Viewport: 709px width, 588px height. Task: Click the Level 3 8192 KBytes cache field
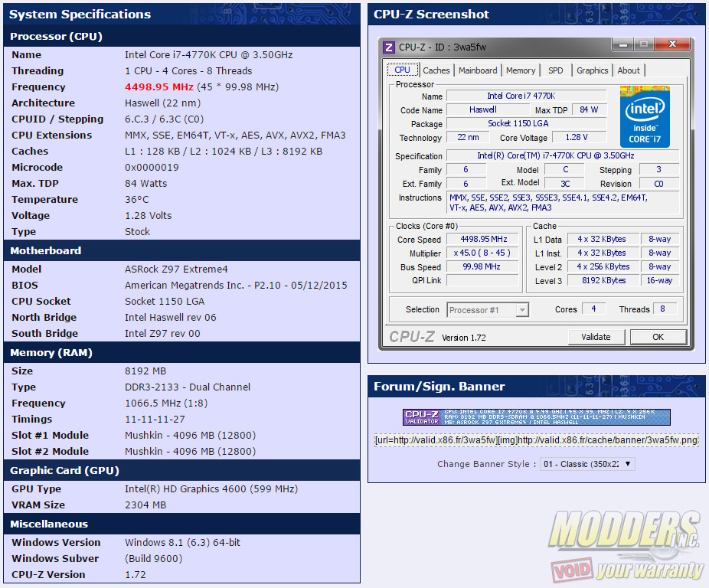(x=603, y=280)
